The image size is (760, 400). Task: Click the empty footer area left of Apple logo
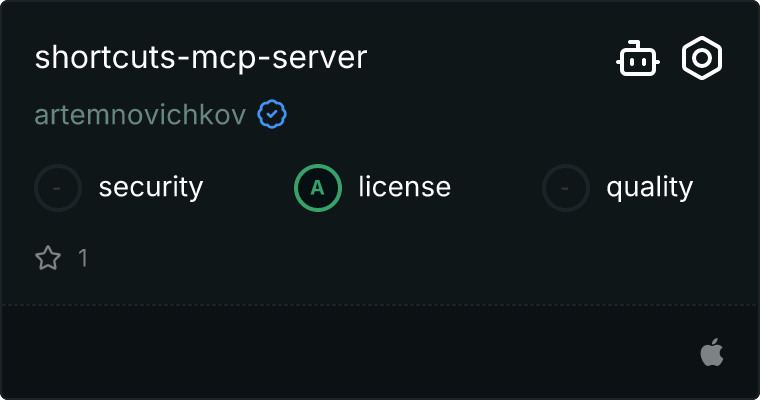click(x=350, y=352)
